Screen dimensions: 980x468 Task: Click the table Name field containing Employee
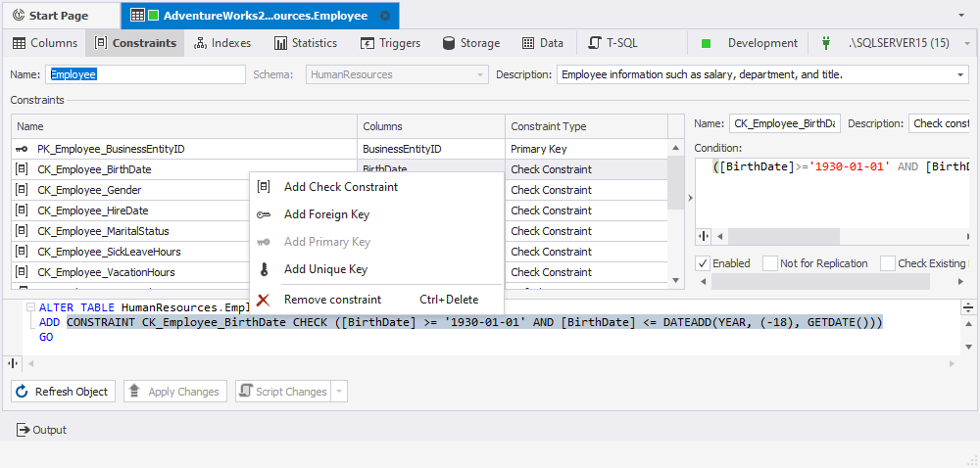(146, 74)
